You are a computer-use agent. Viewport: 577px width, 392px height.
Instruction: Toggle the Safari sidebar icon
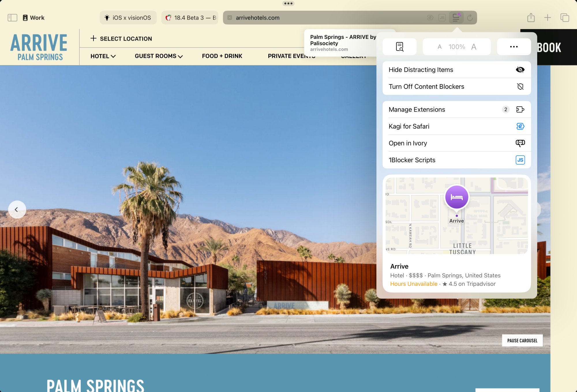pos(12,18)
